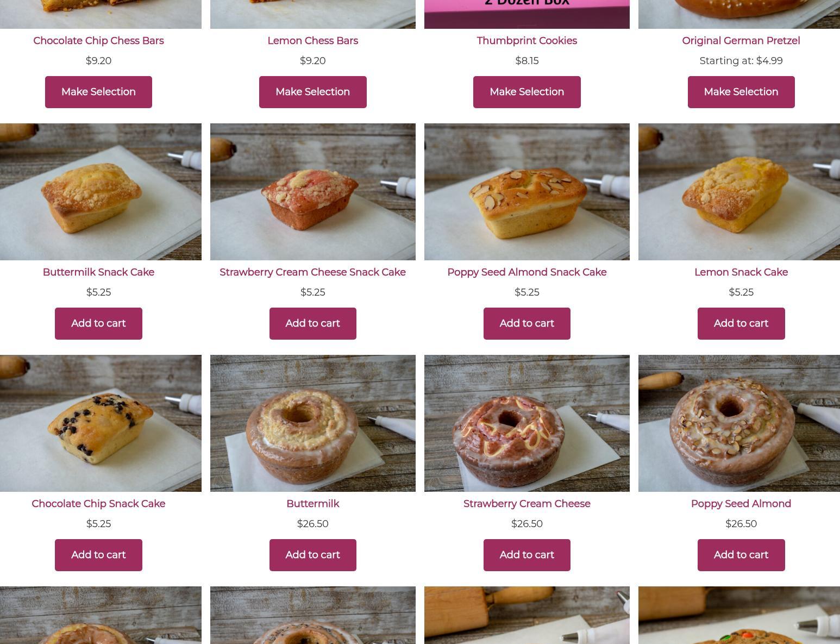Open the Buttermilk Snack Cake title link
The width and height of the screenshot is (840, 644).
pos(98,272)
